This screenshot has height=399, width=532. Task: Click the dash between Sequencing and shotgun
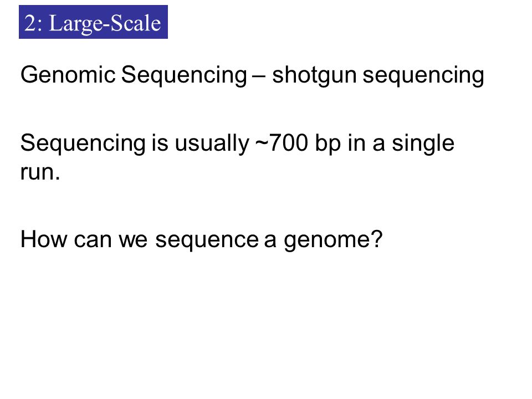pyautogui.click(x=259, y=76)
